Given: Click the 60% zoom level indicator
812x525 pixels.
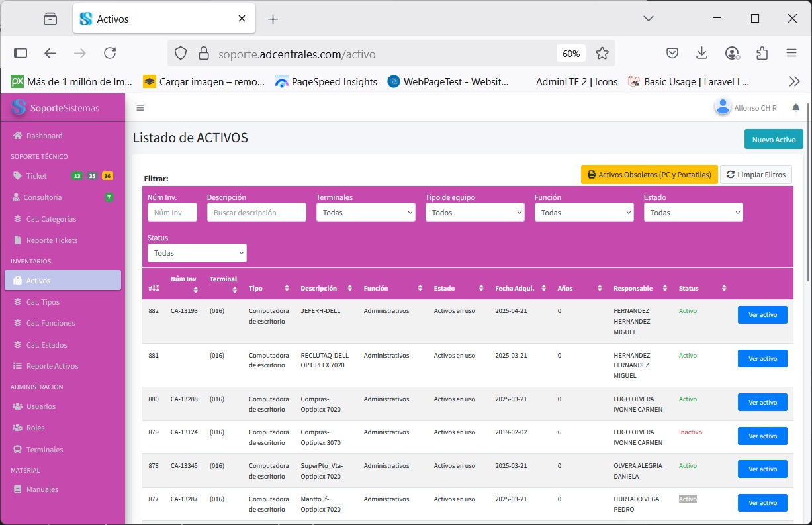Looking at the screenshot, I should [x=571, y=54].
